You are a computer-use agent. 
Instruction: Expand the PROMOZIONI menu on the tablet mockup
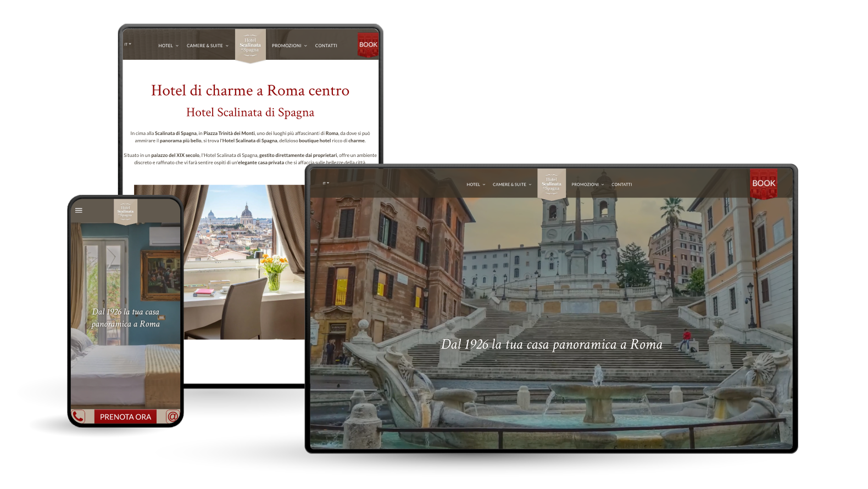[290, 46]
